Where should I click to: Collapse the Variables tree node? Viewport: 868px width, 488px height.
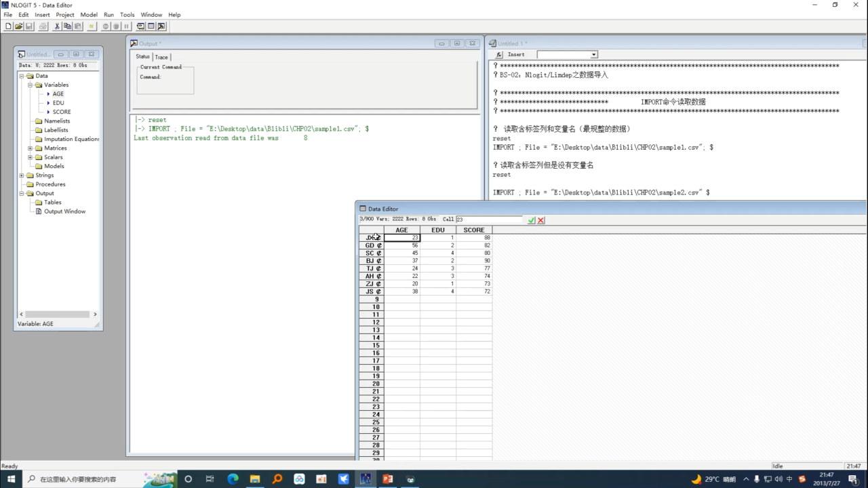click(30, 85)
